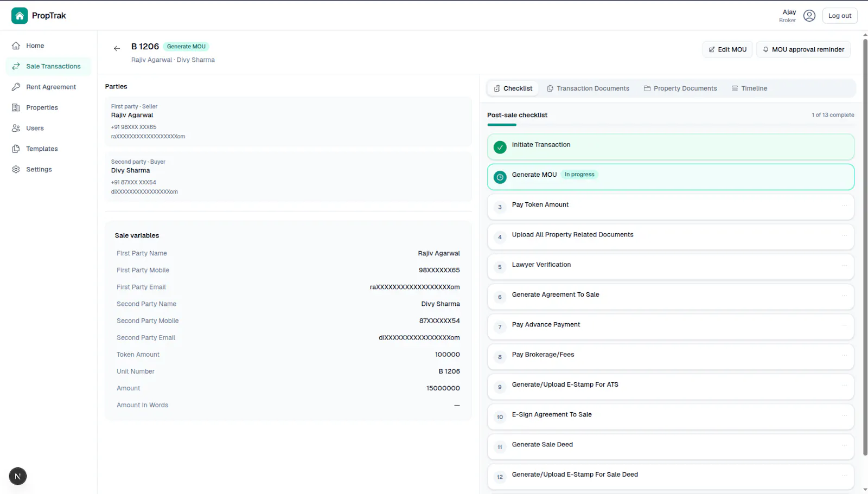Select Generate Sale Deed step

click(x=671, y=447)
